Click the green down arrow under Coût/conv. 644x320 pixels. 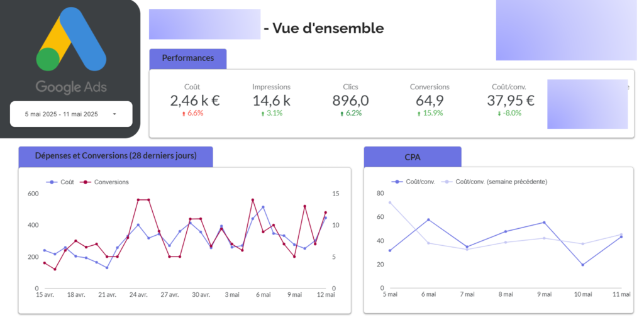[x=499, y=114]
